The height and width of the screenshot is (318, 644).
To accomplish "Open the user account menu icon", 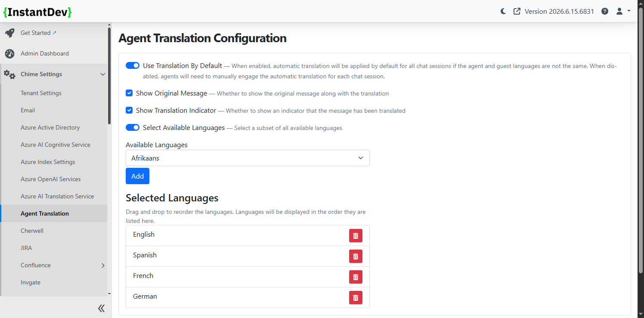I will [619, 12].
